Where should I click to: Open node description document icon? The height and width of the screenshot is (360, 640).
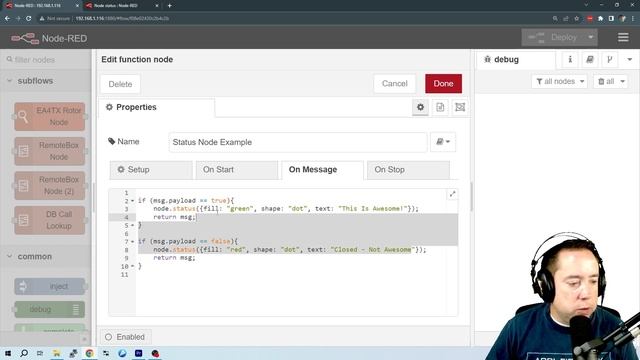pyautogui.click(x=440, y=107)
